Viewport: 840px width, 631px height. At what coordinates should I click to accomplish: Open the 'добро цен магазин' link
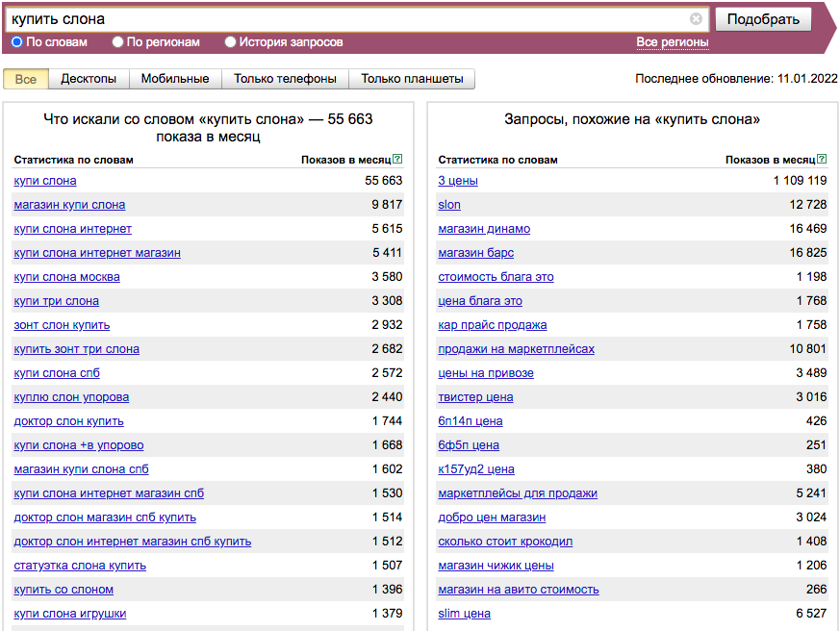pyautogui.click(x=492, y=517)
